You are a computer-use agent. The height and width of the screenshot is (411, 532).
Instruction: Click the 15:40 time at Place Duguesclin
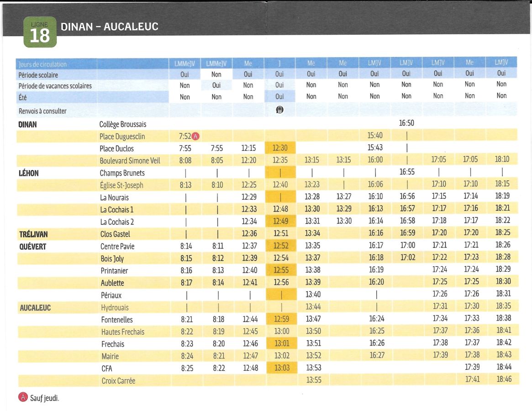tap(375, 136)
